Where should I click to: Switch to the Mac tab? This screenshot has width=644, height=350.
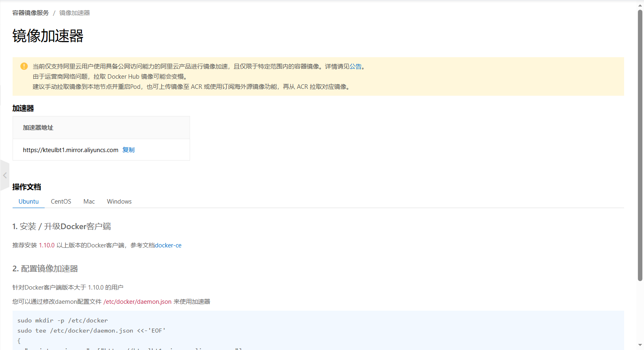(x=89, y=202)
